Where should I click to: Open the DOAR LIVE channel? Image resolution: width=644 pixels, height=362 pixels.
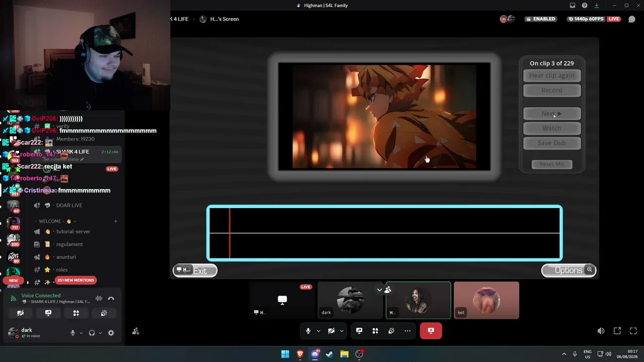(69, 205)
